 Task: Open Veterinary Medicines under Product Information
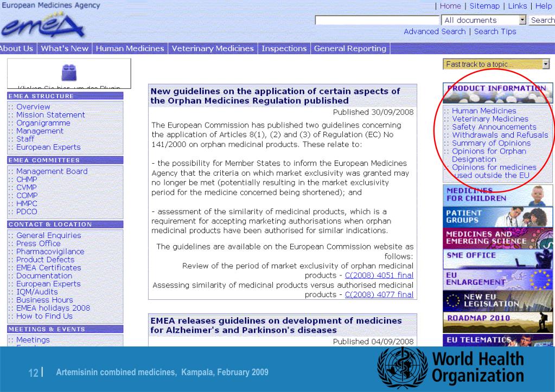(490, 119)
